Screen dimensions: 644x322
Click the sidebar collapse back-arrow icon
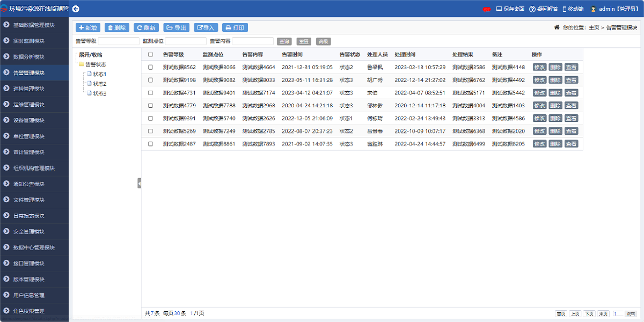tap(76, 9)
